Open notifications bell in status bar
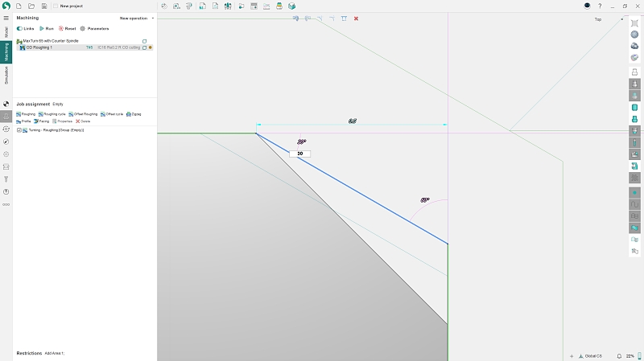This screenshot has height=361, width=644. (619, 356)
